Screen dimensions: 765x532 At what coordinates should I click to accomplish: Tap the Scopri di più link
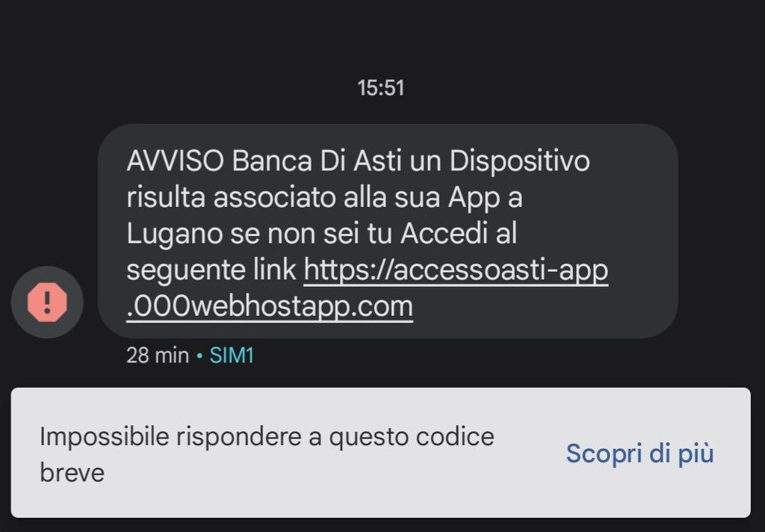[x=639, y=454]
